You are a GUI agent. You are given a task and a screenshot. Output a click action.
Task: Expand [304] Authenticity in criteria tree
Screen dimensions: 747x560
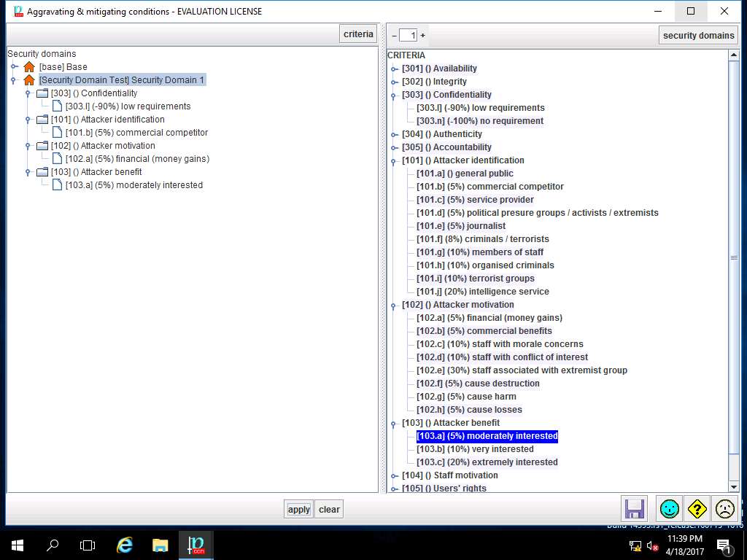pyautogui.click(x=394, y=135)
